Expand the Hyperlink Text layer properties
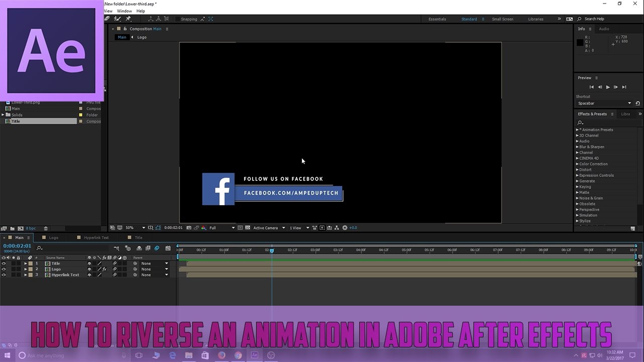644x362 pixels. [26, 275]
